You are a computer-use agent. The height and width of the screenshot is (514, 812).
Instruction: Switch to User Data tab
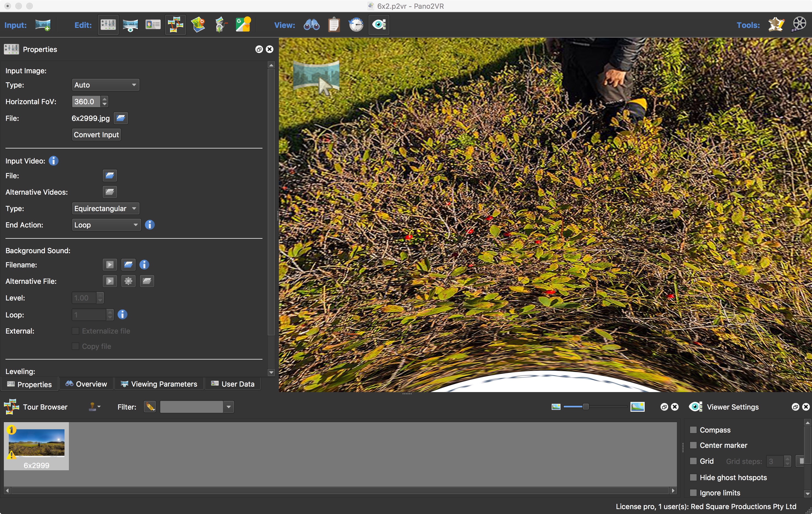[x=232, y=384]
